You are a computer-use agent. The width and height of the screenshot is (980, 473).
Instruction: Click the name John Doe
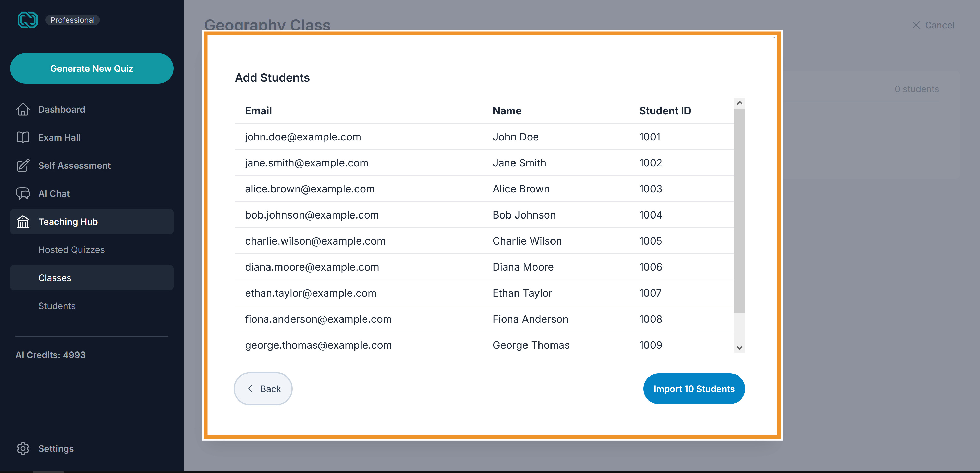tap(516, 137)
